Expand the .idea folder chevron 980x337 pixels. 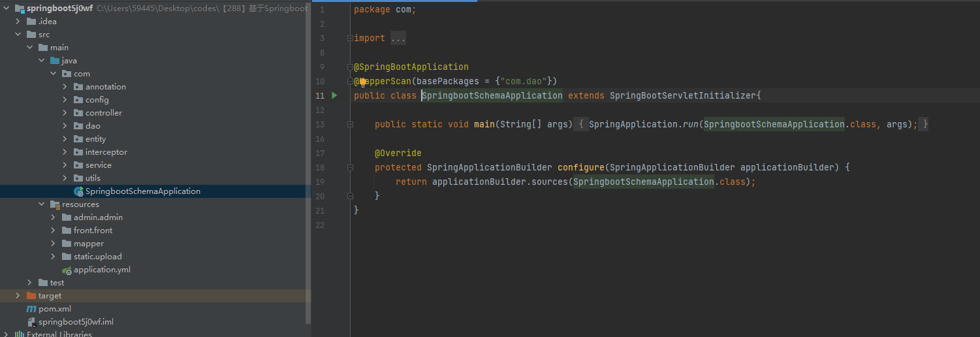pyautogui.click(x=18, y=22)
